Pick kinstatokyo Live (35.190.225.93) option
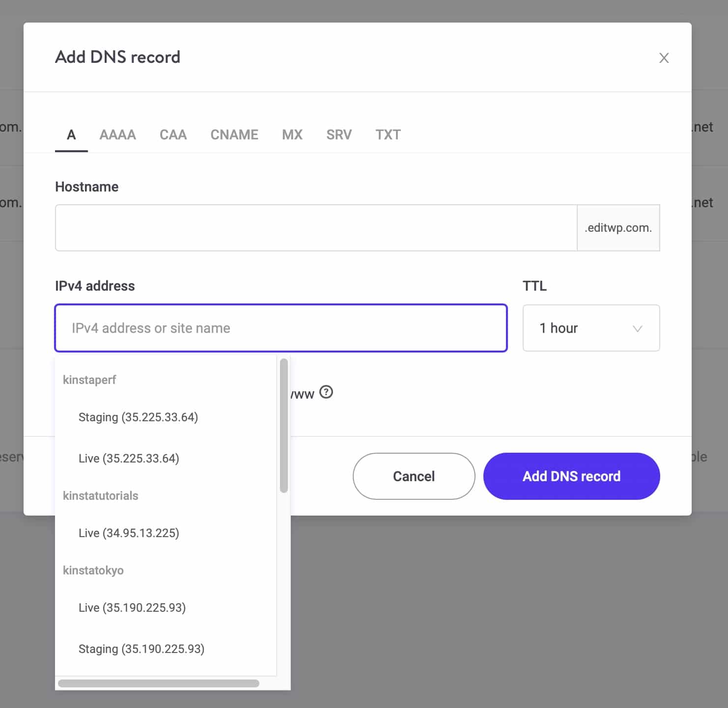The image size is (728, 708). [132, 608]
